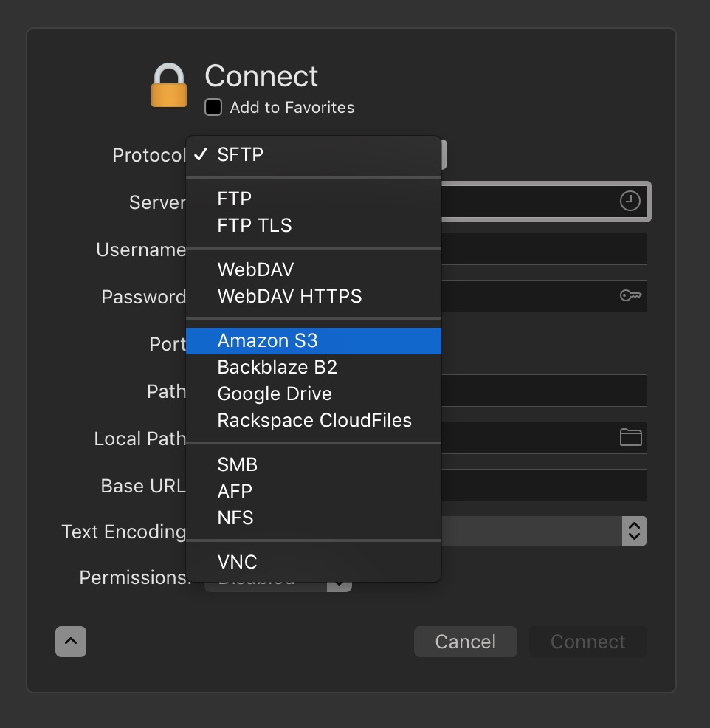Choose the SFTP protocol option
Screen dimensions: 710x728
tap(313, 154)
